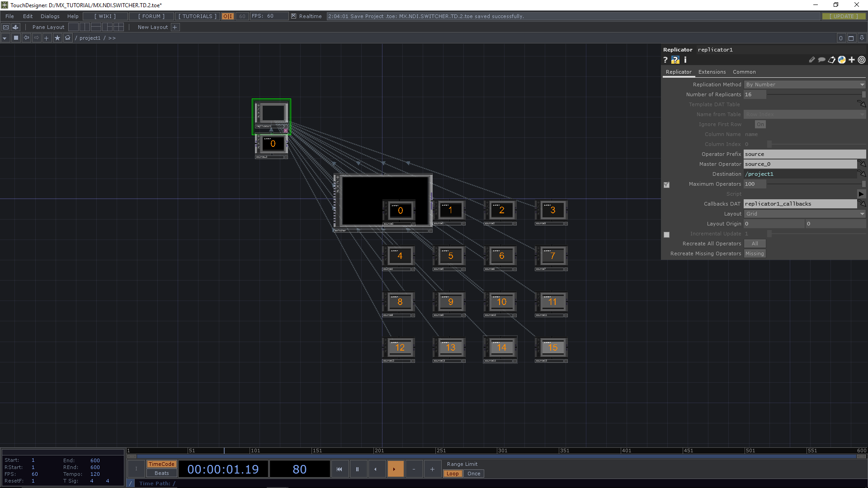Open operator help question mark icon
Image resolution: width=868 pixels, height=488 pixels.
coord(665,60)
